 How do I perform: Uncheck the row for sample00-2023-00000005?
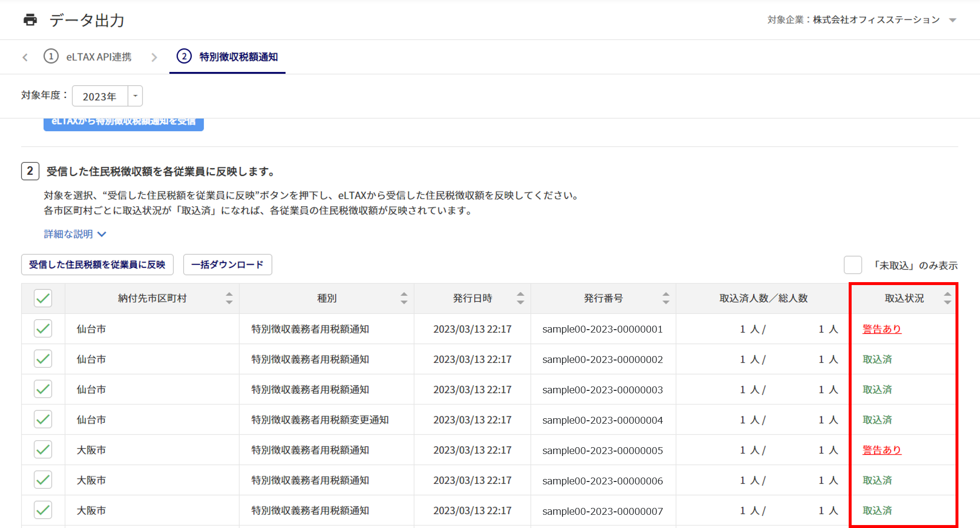tap(43, 450)
